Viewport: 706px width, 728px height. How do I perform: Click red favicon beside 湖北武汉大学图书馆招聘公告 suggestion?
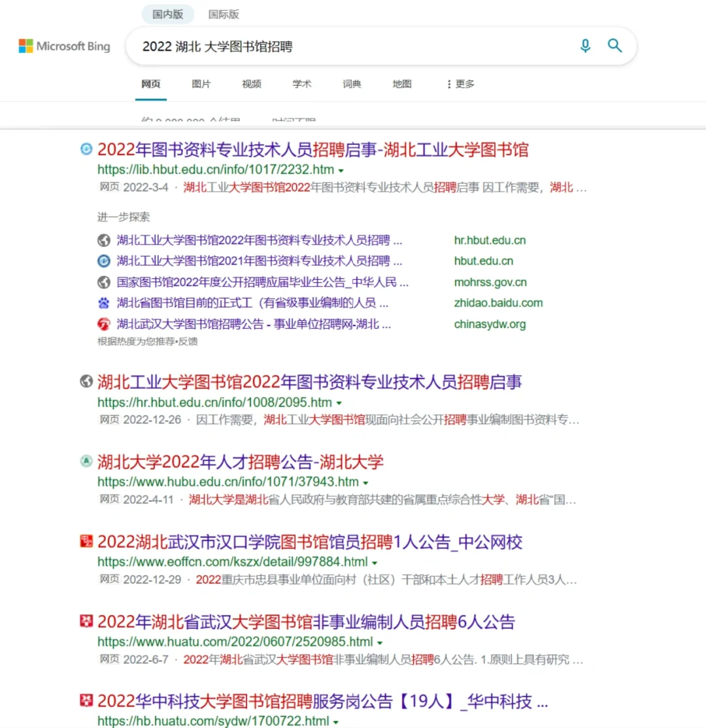click(x=103, y=324)
